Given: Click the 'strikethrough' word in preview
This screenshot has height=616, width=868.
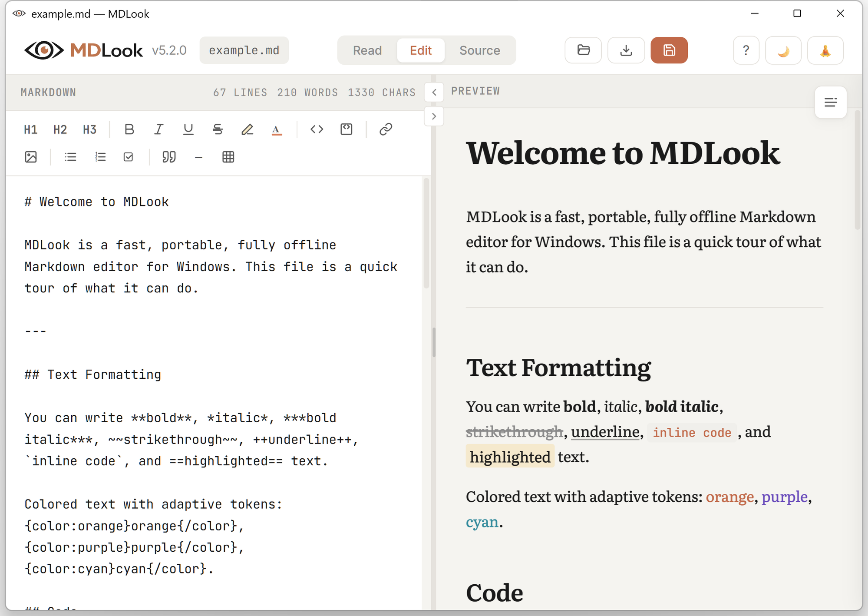Looking at the screenshot, I should pos(514,432).
